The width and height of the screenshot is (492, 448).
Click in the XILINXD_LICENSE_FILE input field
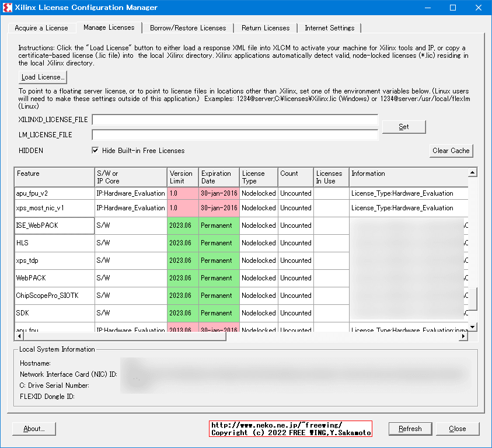235,120
